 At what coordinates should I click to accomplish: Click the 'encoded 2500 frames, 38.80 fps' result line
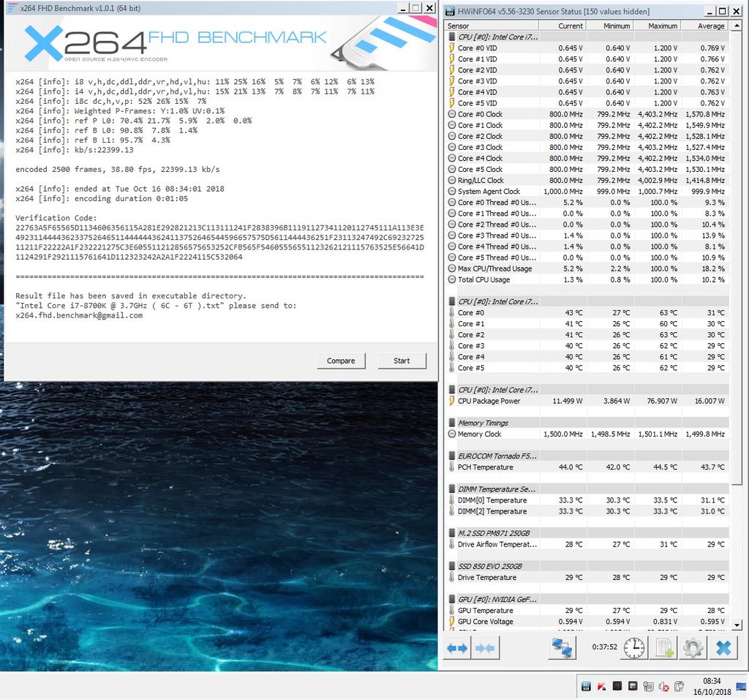(x=118, y=169)
